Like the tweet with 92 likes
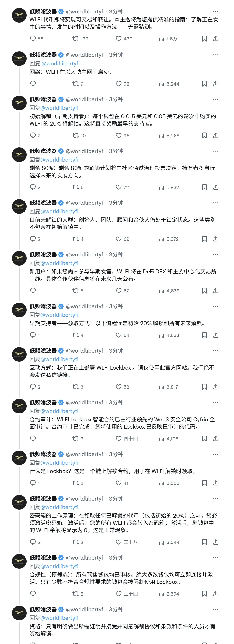234x644 pixels. 123,84
